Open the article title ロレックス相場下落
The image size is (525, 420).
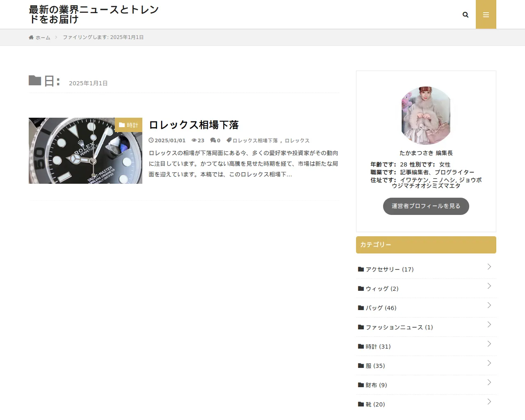point(194,125)
